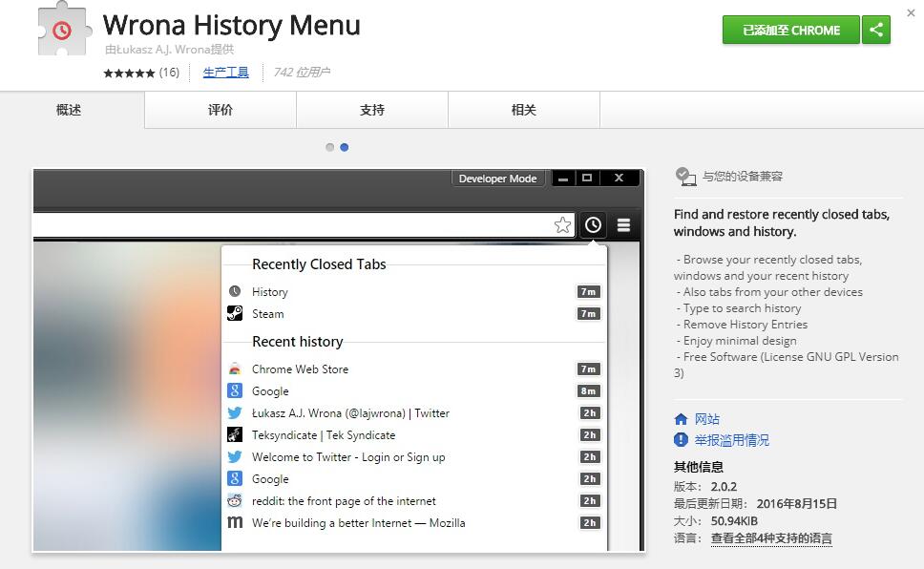Click the 'Wrona History Menu' title
924x569 pixels.
[232, 25]
